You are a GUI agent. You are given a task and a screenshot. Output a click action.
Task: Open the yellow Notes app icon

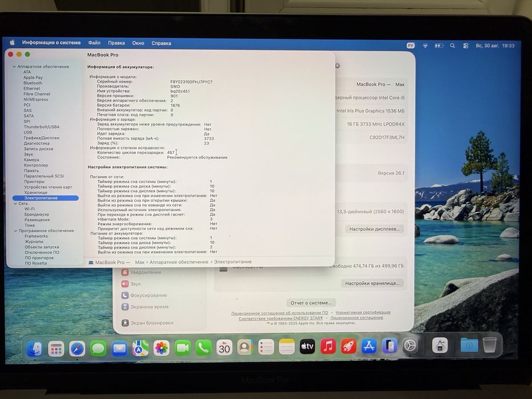click(287, 347)
